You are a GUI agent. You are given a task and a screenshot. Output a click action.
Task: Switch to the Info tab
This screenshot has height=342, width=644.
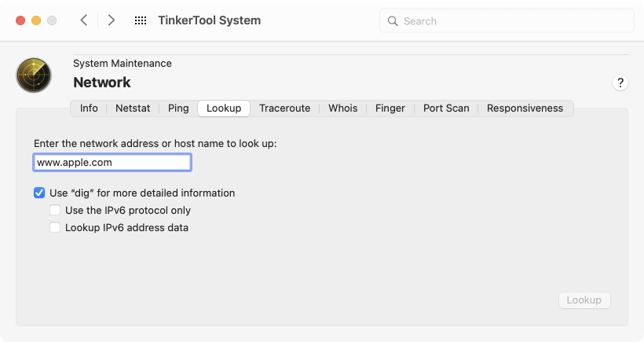[89, 108]
